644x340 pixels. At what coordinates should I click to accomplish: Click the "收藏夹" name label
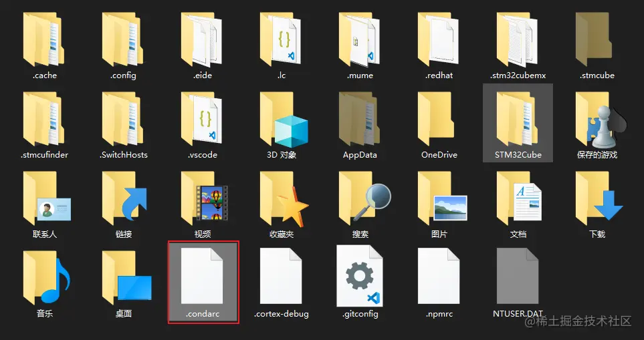point(282,234)
